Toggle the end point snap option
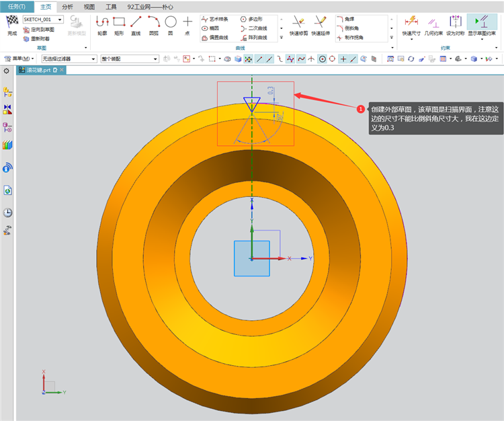The height and width of the screenshot is (421, 504). point(259,59)
